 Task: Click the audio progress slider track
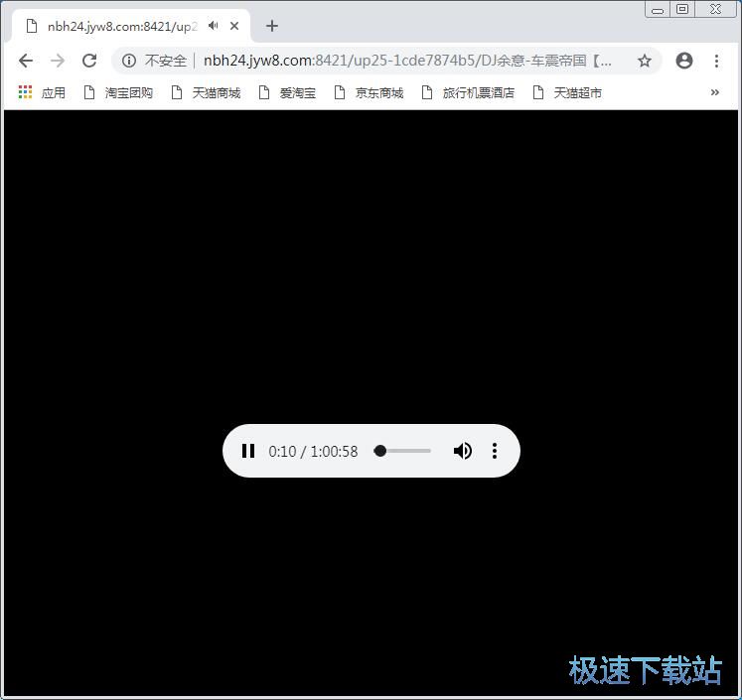[x=403, y=451]
